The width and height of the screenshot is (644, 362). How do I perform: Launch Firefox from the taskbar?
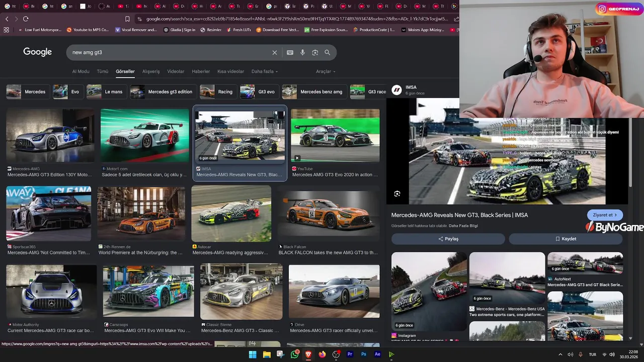click(x=322, y=354)
